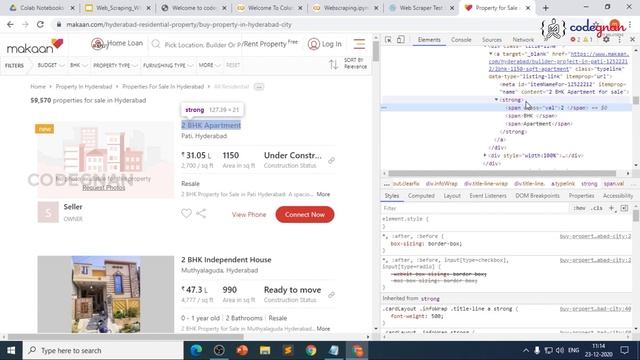Open DevTools settings gear
Image resolution: width=640 pixels, height=360 pixels.
tap(606, 40)
